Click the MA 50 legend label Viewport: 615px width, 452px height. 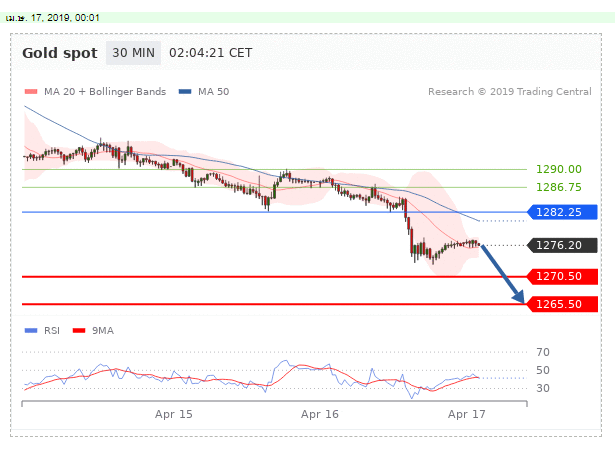coord(213,92)
